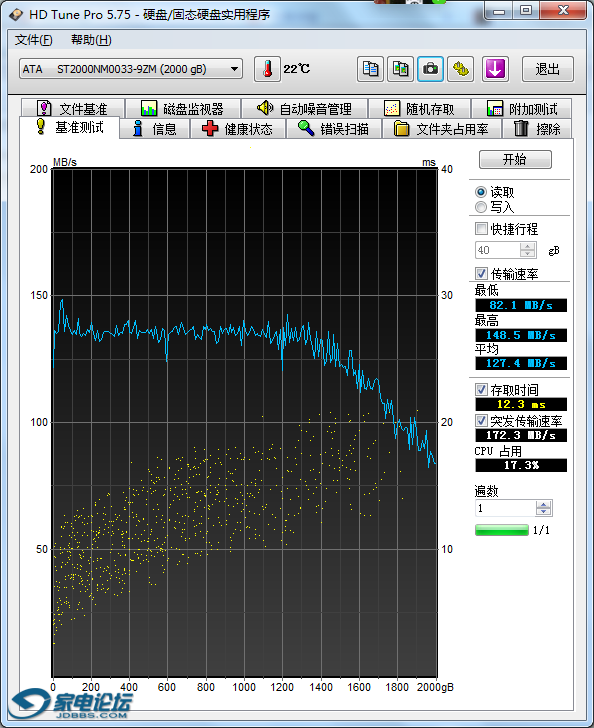Select the 写入 write radio button

click(481, 207)
